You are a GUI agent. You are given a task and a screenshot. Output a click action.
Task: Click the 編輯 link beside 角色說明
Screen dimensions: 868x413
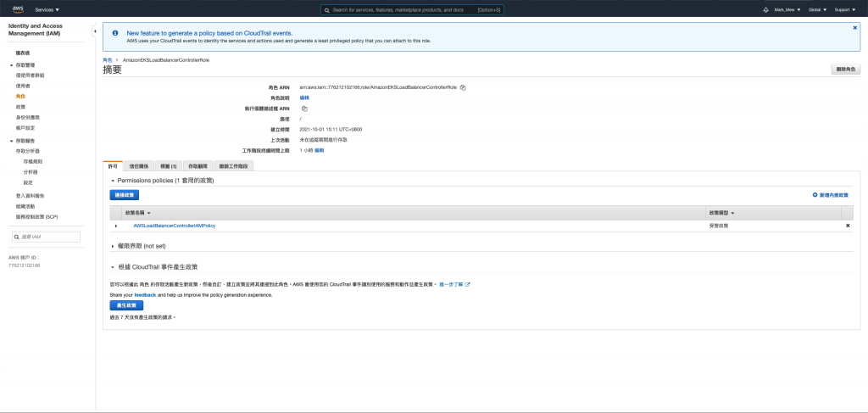tap(304, 98)
